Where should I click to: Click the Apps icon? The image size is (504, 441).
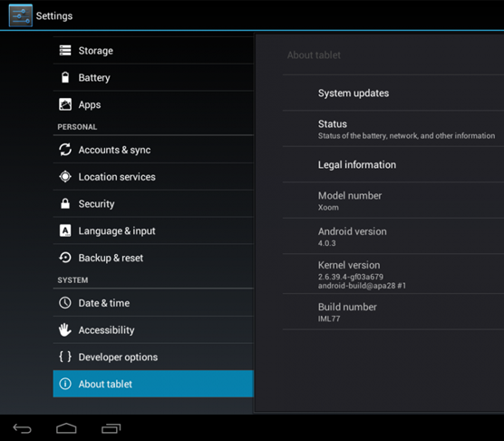click(65, 104)
